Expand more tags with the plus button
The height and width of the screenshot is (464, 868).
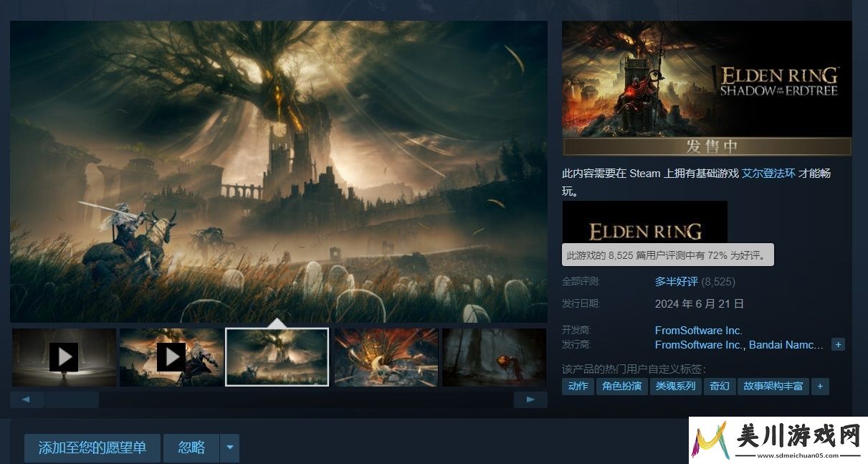(820, 387)
